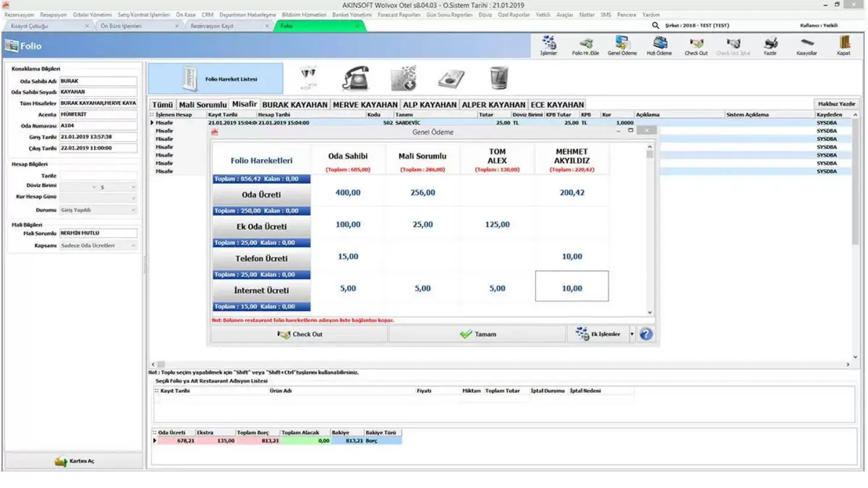Click the restaurant glasses icon
The image size is (868, 488).
(x=309, y=78)
